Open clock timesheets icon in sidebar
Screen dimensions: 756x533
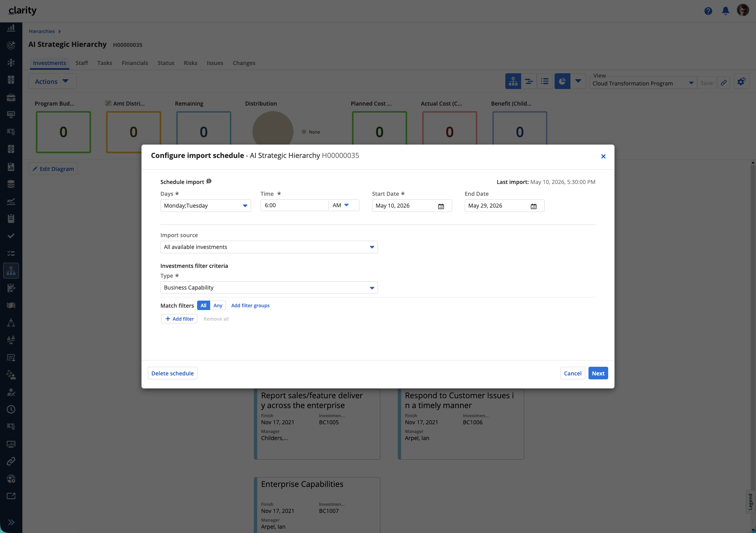(x=11, y=409)
